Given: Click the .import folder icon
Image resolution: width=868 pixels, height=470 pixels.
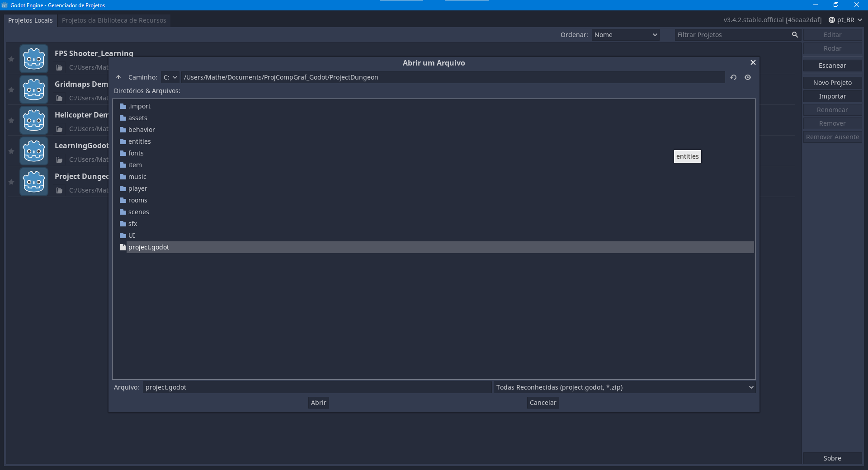Looking at the screenshot, I should tap(123, 106).
